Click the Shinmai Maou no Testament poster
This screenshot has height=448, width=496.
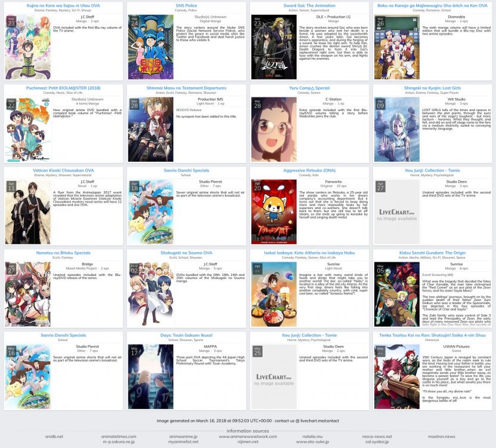click(150, 130)
